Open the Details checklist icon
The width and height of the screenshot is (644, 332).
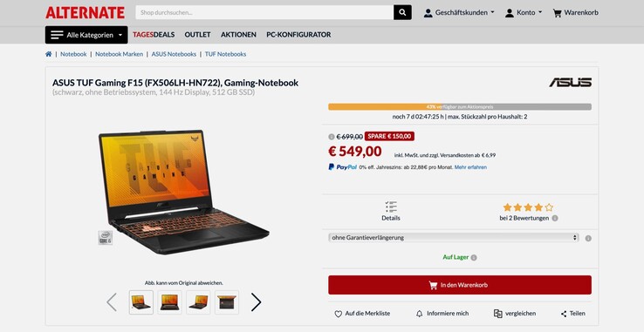tap(391, 207)
